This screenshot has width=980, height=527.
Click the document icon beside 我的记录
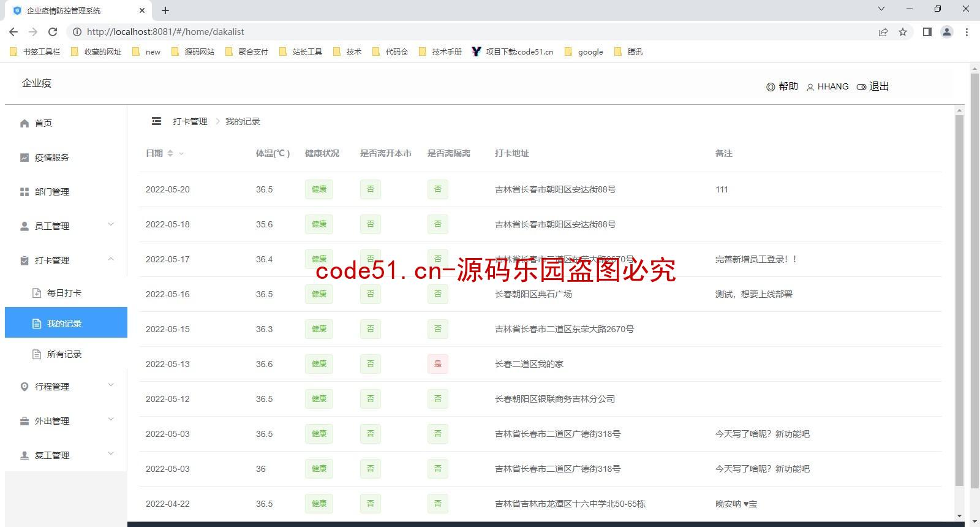37,324
